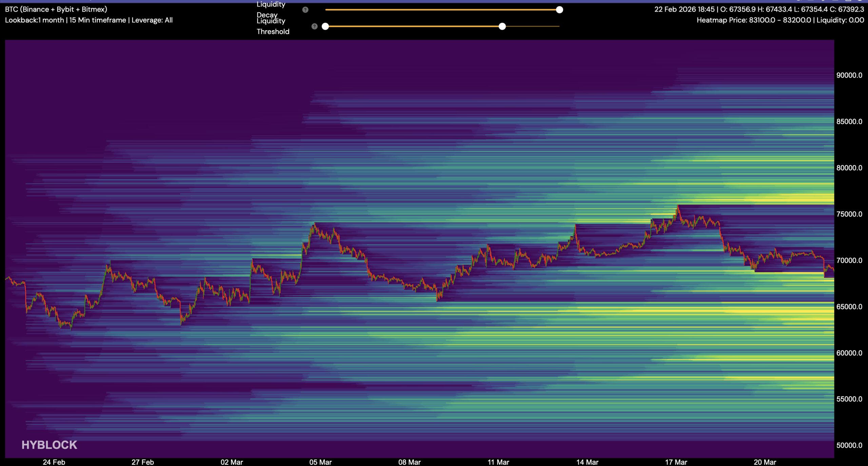
Task: Click the middle of the Liquidity Decay track
Action: pos(442,10)
